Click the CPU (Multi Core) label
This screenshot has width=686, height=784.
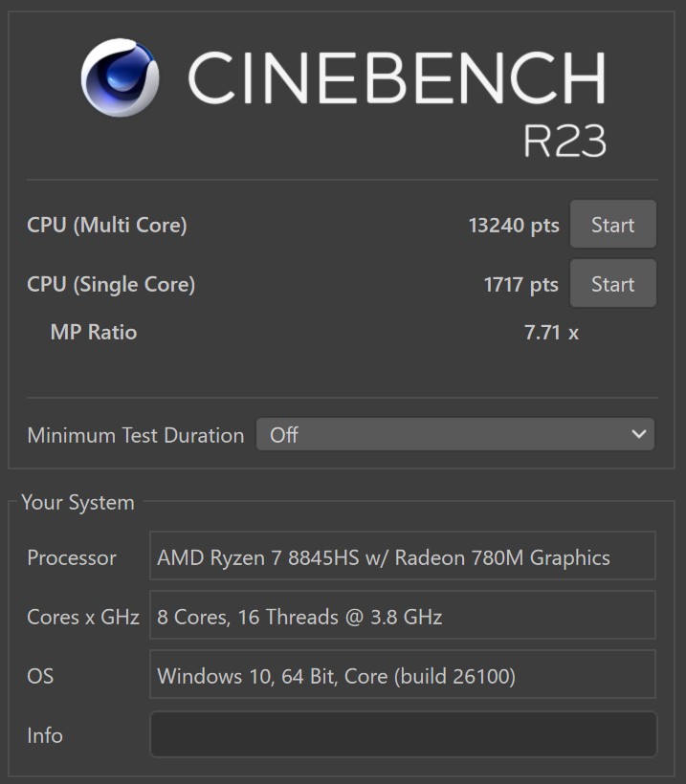(106, 225)
